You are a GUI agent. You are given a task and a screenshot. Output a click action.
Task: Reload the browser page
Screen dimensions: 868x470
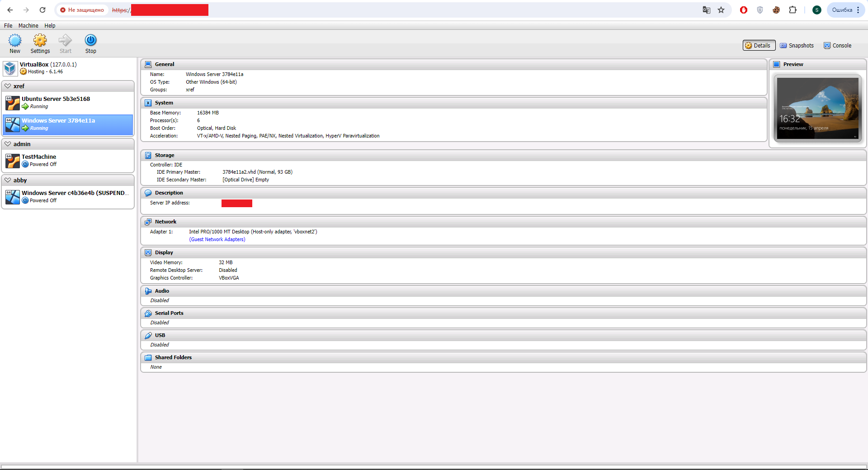click(x=42, y=10)
